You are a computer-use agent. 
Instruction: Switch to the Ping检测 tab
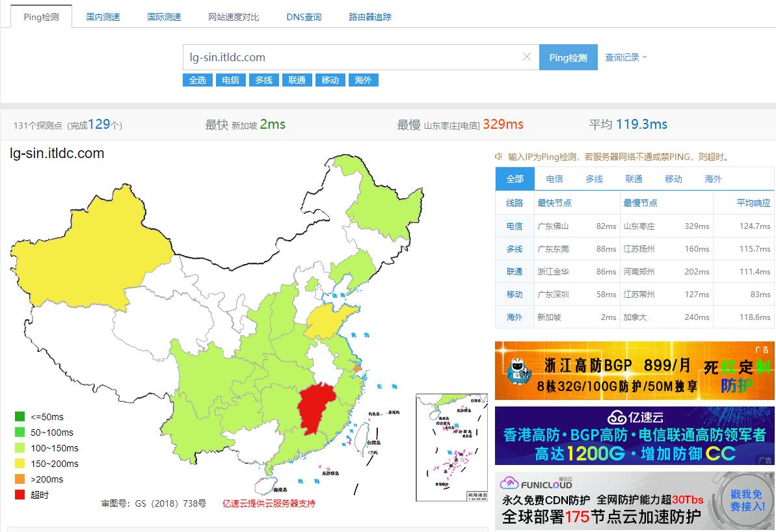pyautogui.click(x=41, y=17)
